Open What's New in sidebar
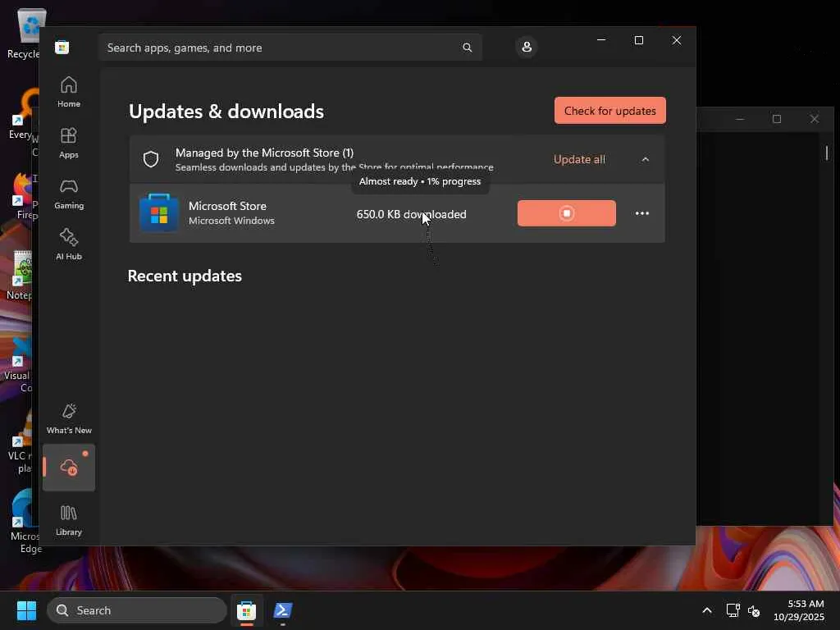The width and height of the screenshot is (840, 630). click(69, 418)
